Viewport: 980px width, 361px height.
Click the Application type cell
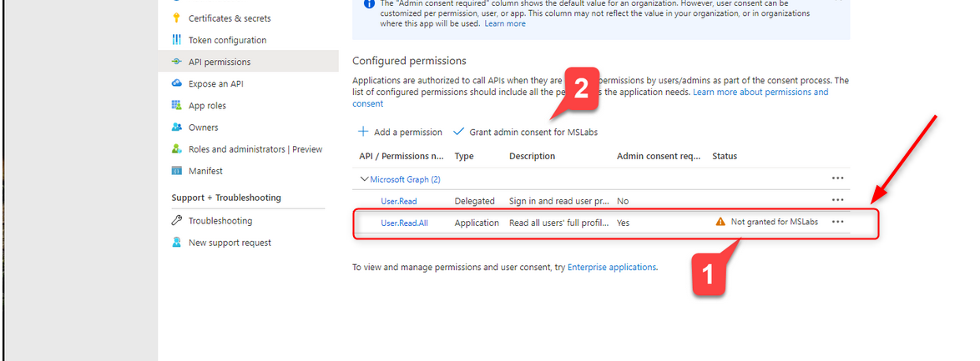(x=477, y=223)
